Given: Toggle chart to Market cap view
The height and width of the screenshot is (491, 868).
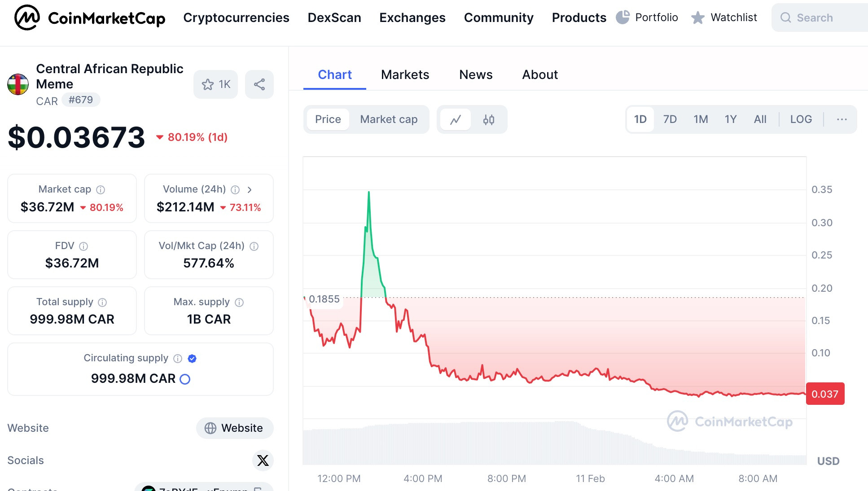Looking at the screenshot, I should click(389, 119).
